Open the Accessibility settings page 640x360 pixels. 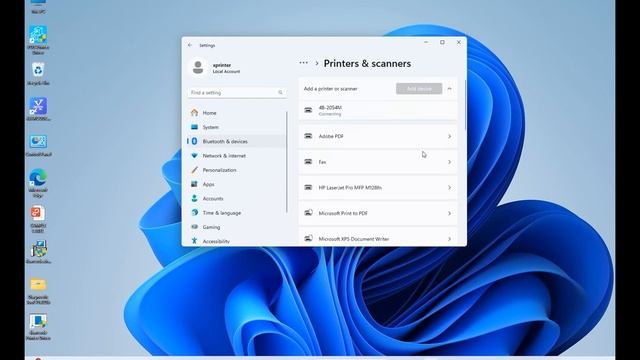[x=237, y=241]
